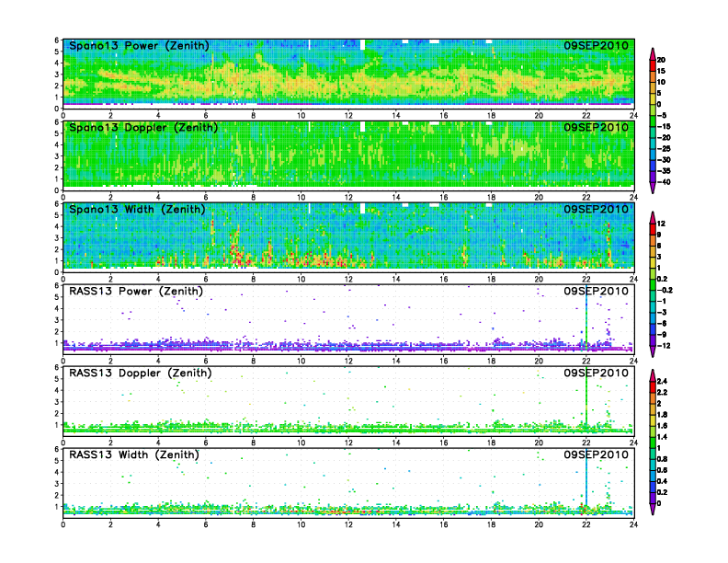Click the red top arrow of the middle colorbar
Image resolution: width=728 pixels, height=563 pixels.
(x=653, y=216)
